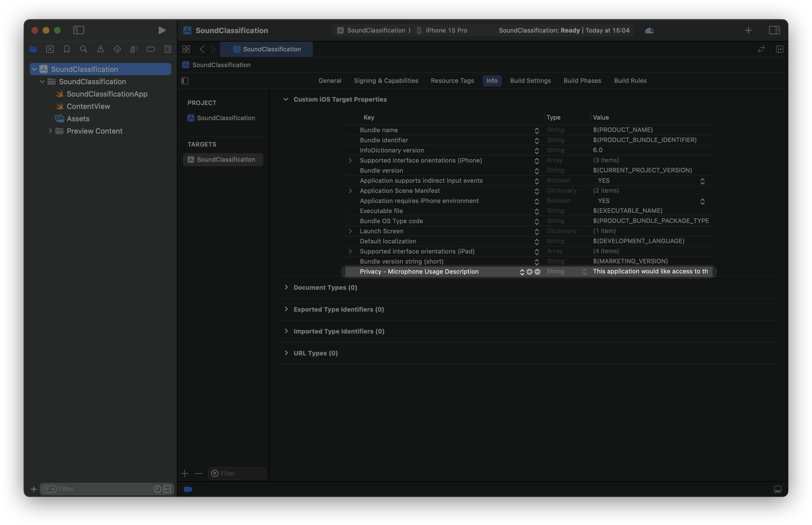This screenshot has height=525, width=812.
Task: Remove the Privacy Microphone row with minus button
Action: point(537,272)
